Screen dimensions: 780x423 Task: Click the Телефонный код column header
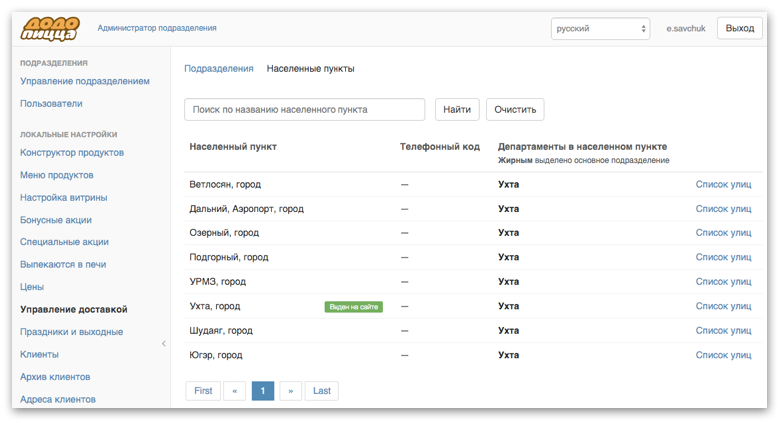tap(440, 147)
